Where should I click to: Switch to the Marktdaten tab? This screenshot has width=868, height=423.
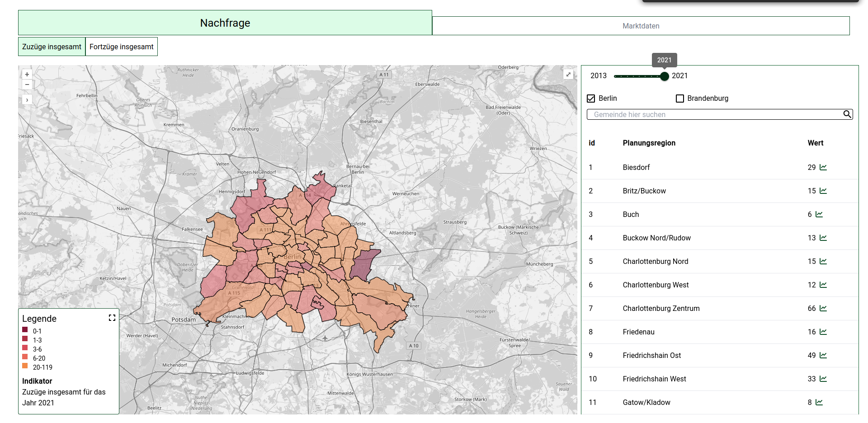point(641,26)
